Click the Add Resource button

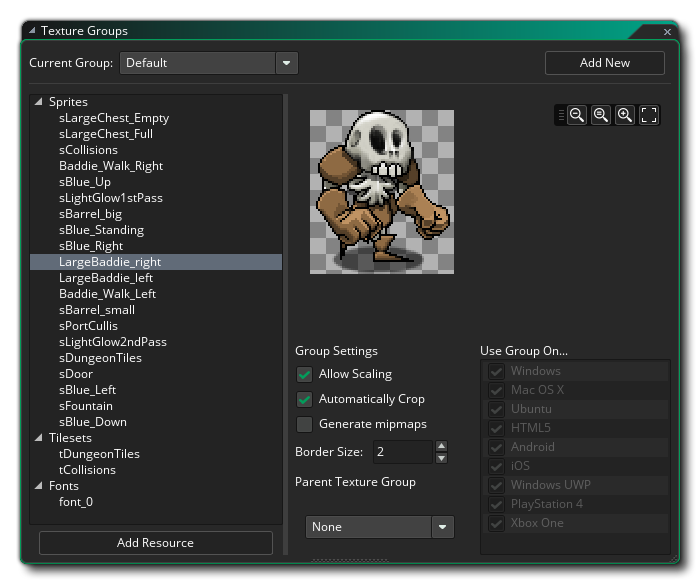click(x=156, y=543)
